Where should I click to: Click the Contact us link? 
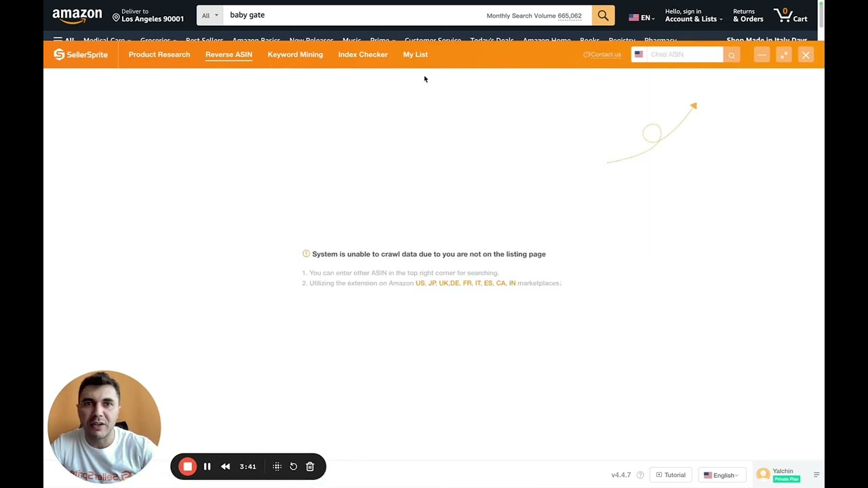(x=602, y=54)
